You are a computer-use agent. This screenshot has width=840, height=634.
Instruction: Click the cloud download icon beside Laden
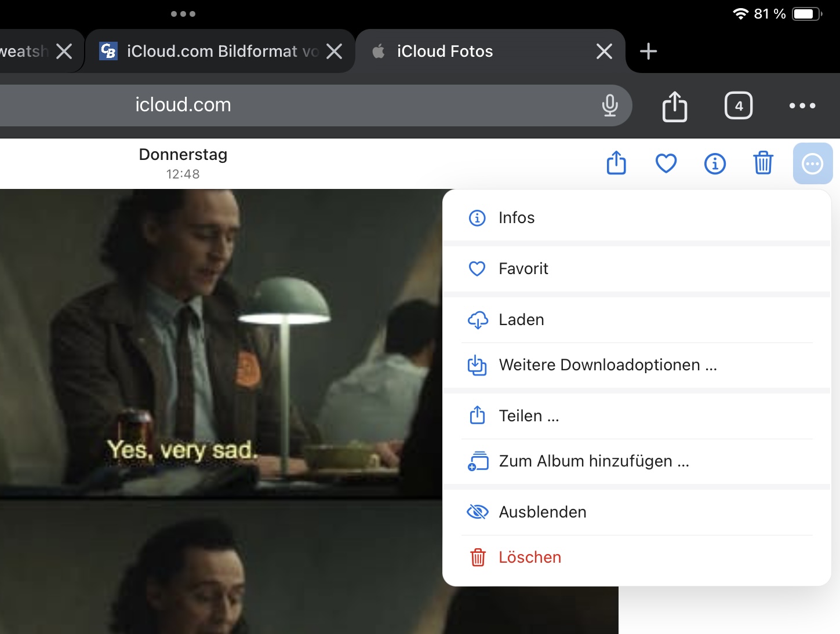(x=478, y=320)
